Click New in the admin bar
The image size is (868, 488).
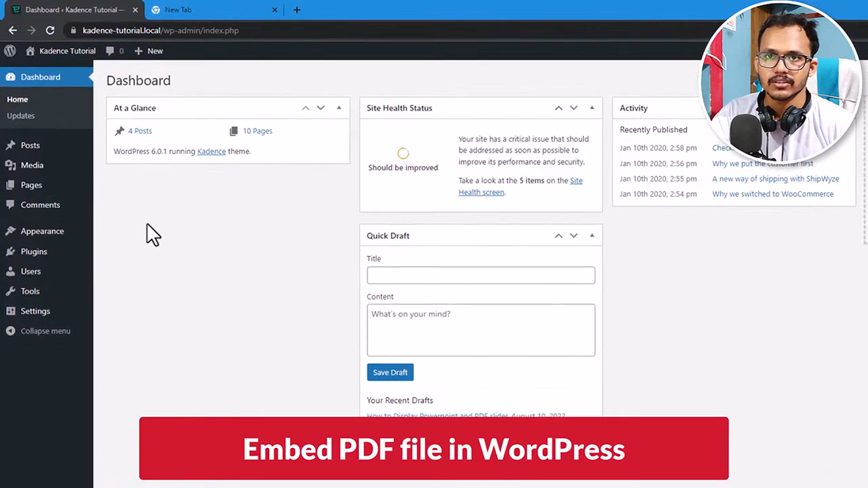click(155, 51)
